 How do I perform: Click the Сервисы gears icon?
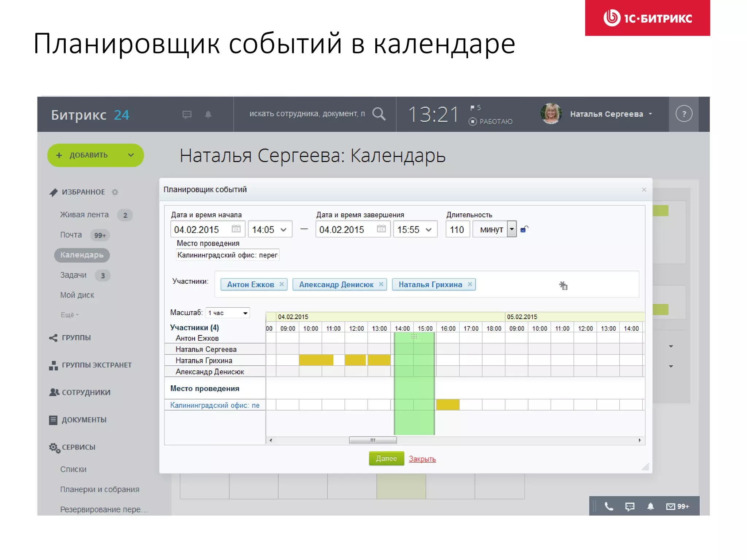(x=54, y=448)
